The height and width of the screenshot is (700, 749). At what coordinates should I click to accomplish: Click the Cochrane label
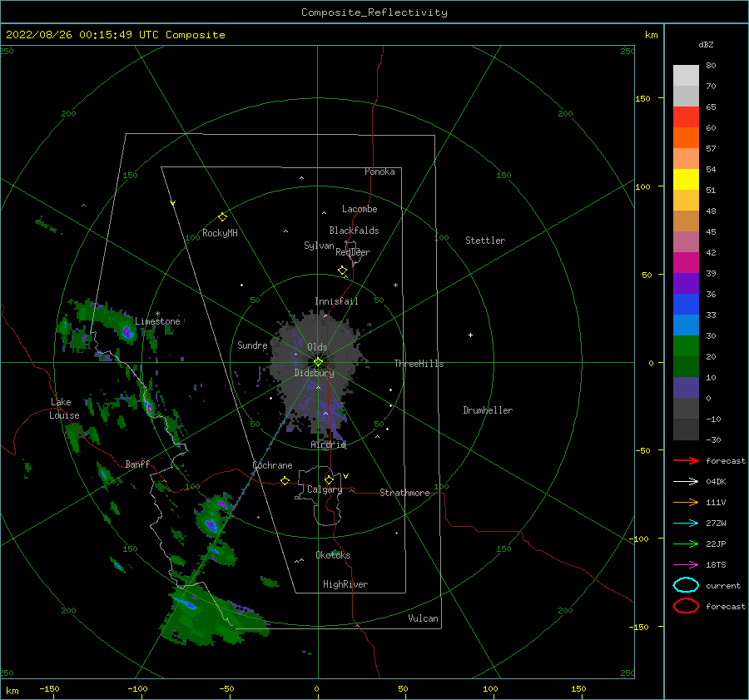[x=272, y=465]
